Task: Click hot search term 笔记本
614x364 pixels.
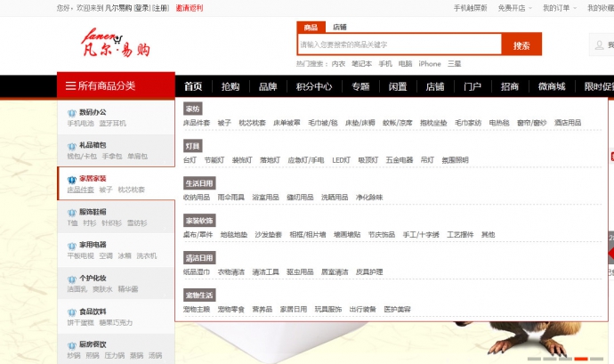Action: click(361, 63)
